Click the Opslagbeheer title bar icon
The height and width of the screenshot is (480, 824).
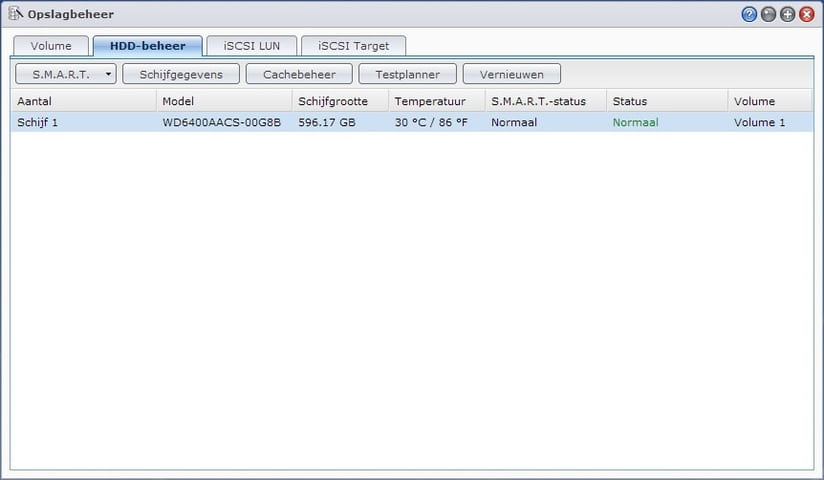coord(17,15)
